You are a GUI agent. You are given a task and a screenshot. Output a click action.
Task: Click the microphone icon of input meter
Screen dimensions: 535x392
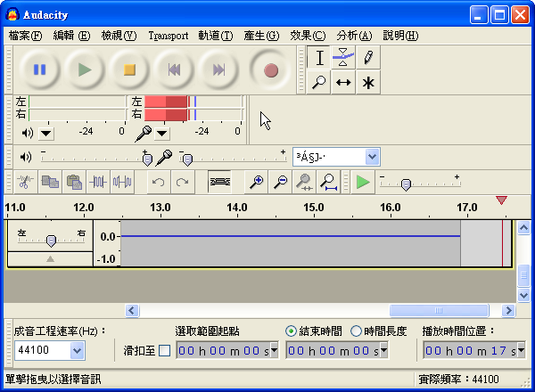click(143, 134)
